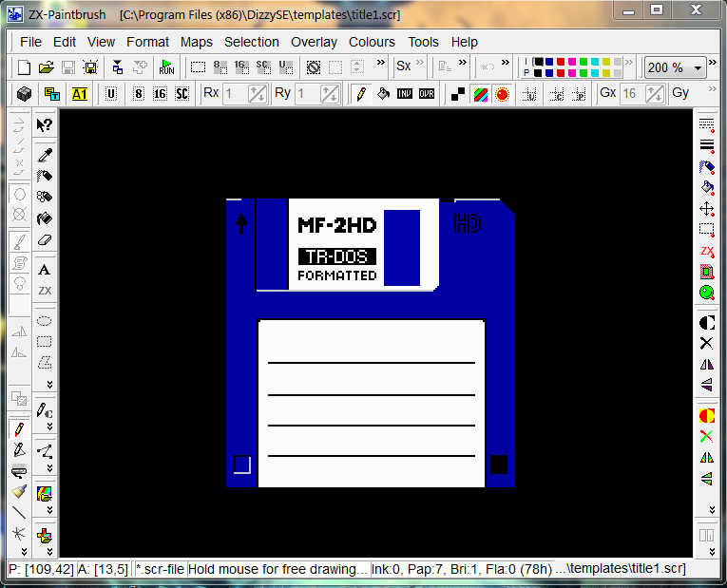Select the straight line tool
The width and height of the screenshot is (727, 588).
pyautogui.click(x=19, y=512)
